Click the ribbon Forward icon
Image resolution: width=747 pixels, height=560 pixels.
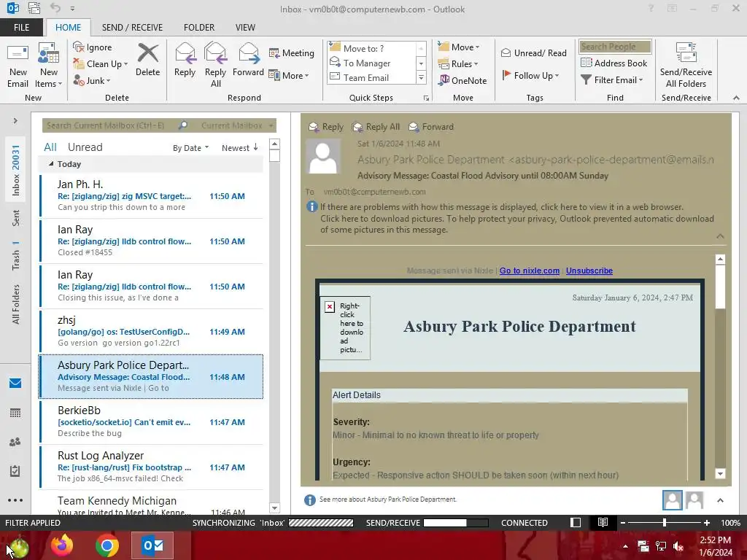[x=248, y=60]
